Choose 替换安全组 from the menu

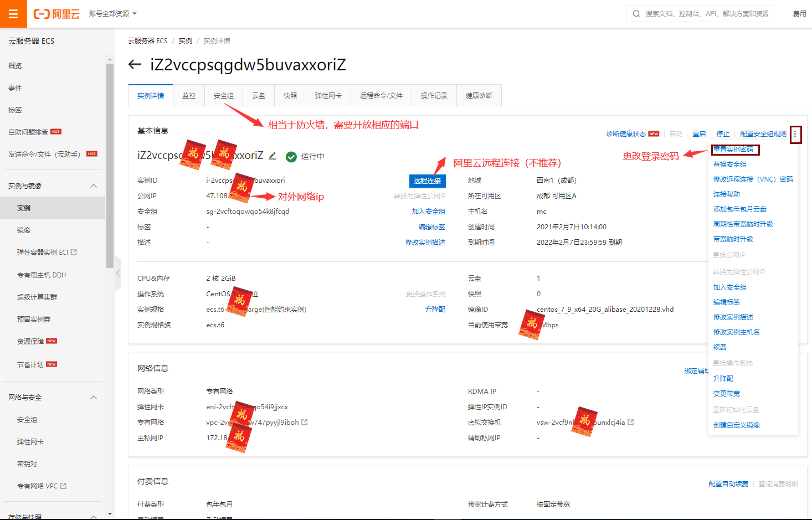[x=730, y=164]
